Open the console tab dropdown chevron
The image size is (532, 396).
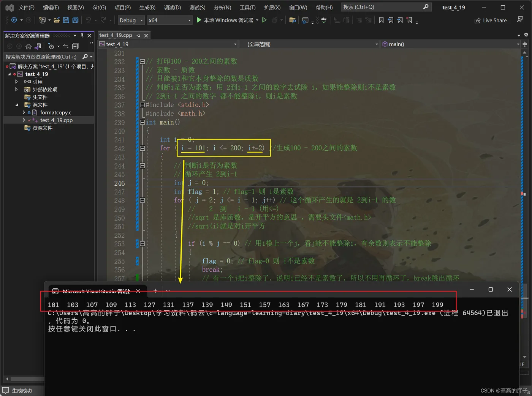(168, 291)
